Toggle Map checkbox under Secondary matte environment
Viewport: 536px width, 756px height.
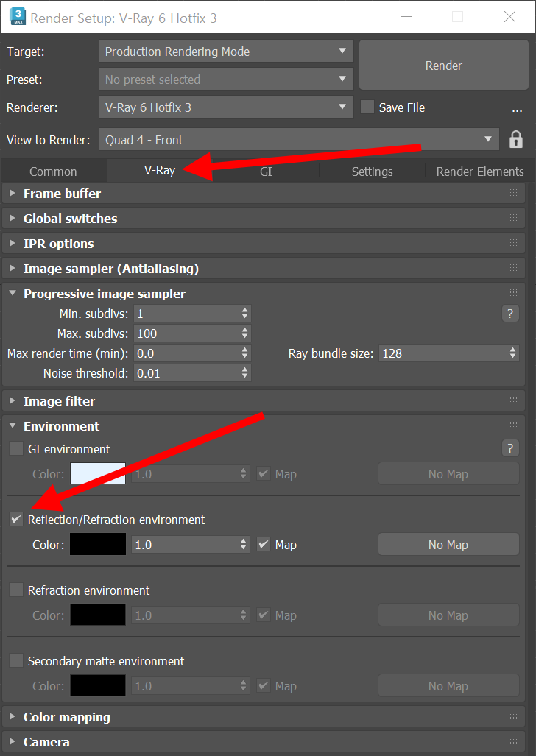pos(264,685)
